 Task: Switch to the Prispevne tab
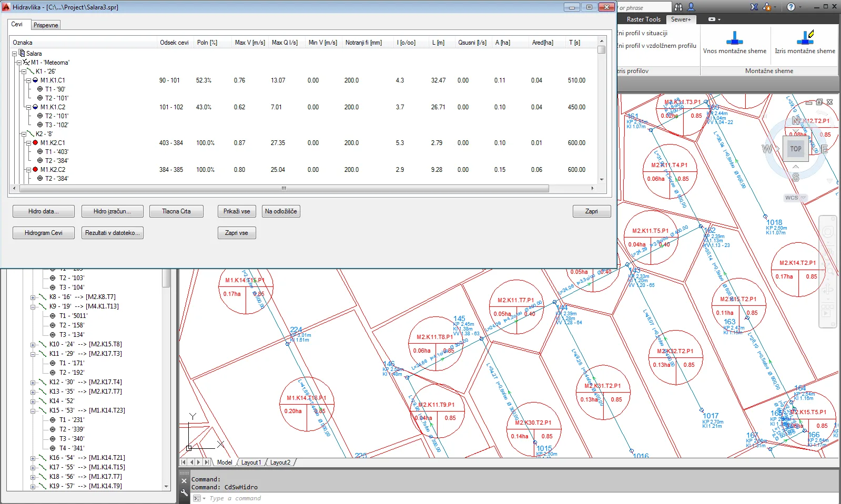click(x=46, y=25)
